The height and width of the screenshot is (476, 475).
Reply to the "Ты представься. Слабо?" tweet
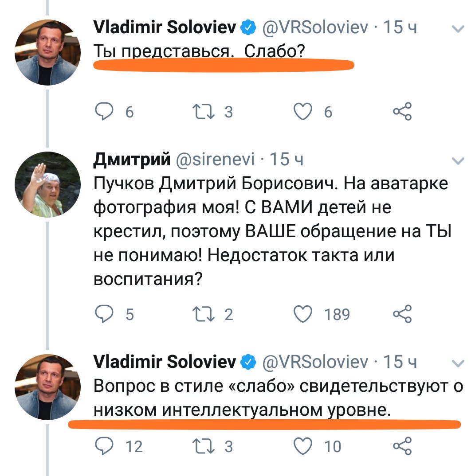104,112
